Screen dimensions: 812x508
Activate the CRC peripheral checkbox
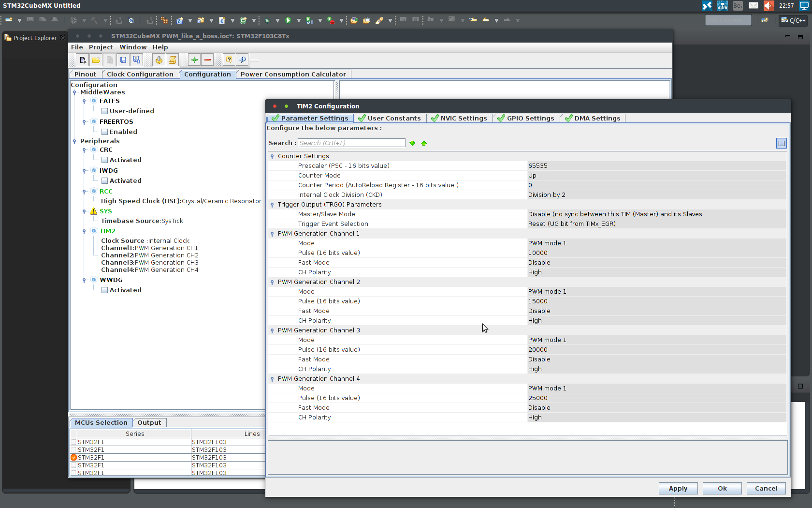[x=104, y=160]
